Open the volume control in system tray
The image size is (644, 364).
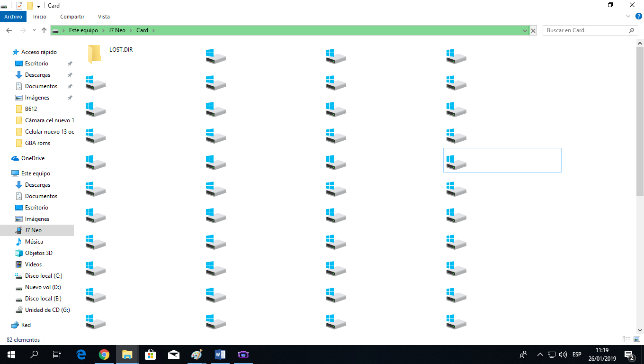563,355
